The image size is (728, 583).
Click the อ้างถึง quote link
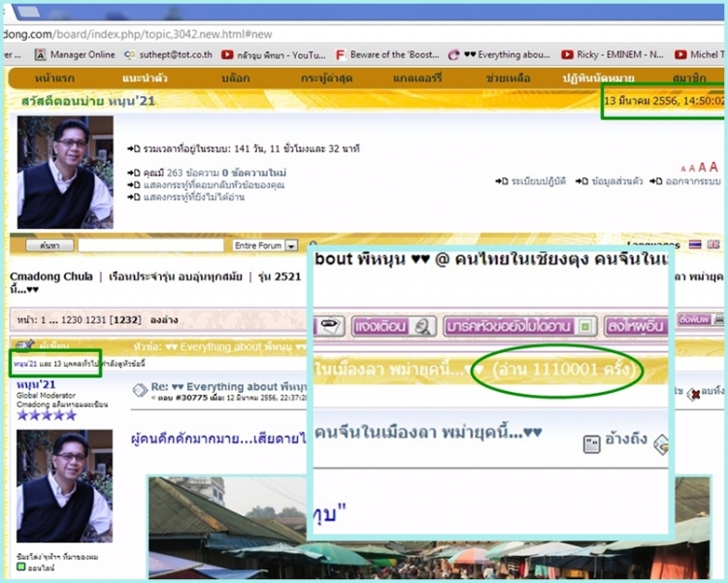pos(626,438)
